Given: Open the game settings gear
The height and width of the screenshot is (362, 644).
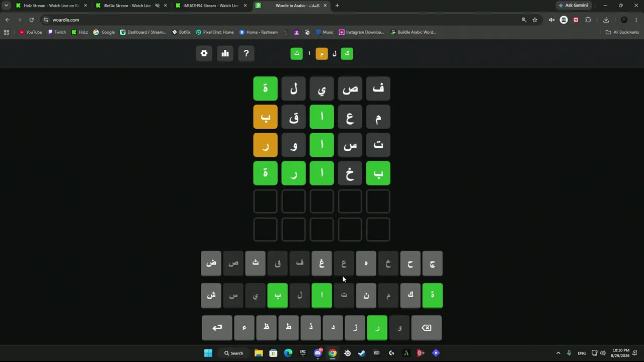Looking at the screenshot, I should [204, 53].
